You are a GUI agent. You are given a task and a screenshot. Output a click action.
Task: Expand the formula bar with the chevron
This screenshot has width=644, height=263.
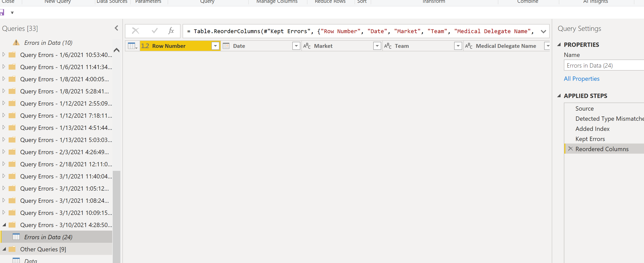543,31
